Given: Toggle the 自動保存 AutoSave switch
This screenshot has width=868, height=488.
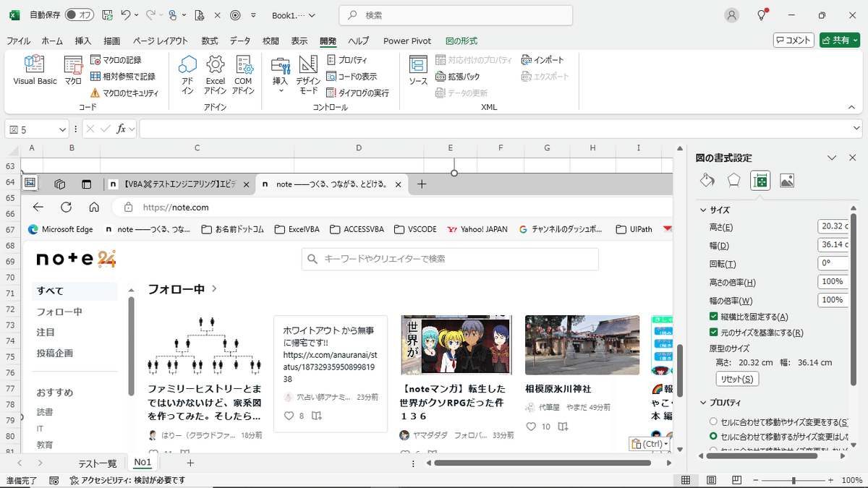Looking at the screenshot, I should pos(79,15).
